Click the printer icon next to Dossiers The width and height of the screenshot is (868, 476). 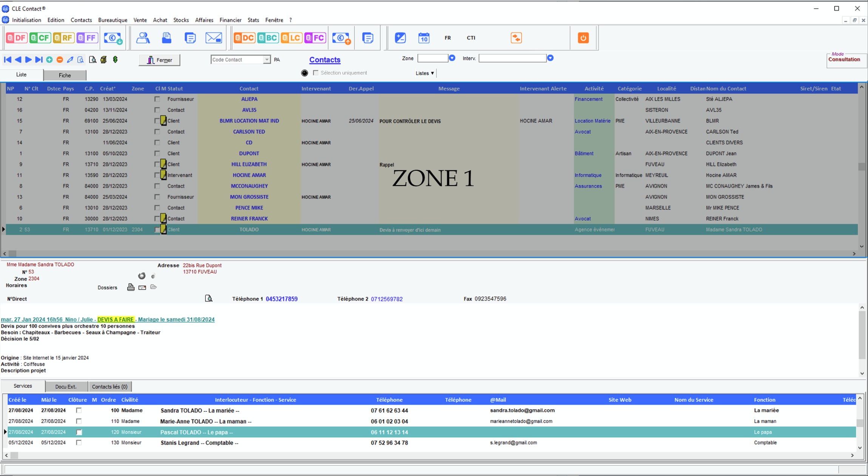pos(131,287)
